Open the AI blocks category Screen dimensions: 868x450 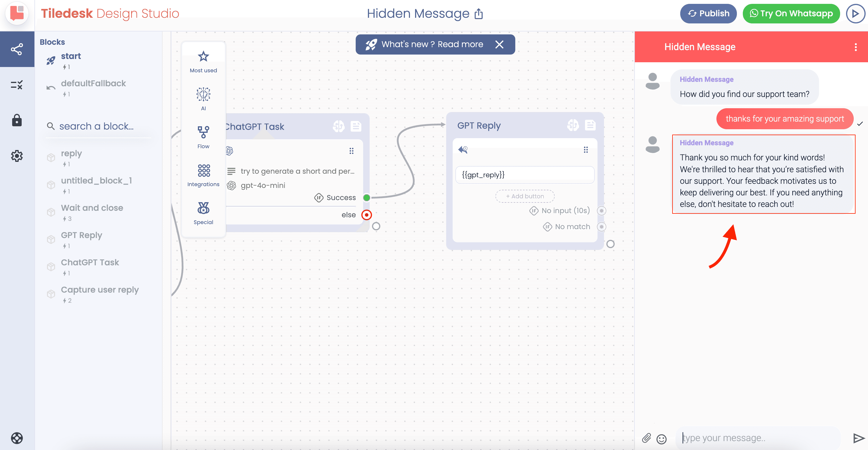[203, 99]
